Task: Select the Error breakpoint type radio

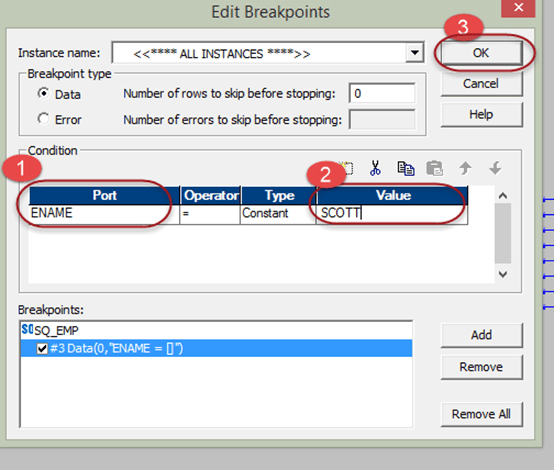Action: pyautogui.click(x=43, y=118)
